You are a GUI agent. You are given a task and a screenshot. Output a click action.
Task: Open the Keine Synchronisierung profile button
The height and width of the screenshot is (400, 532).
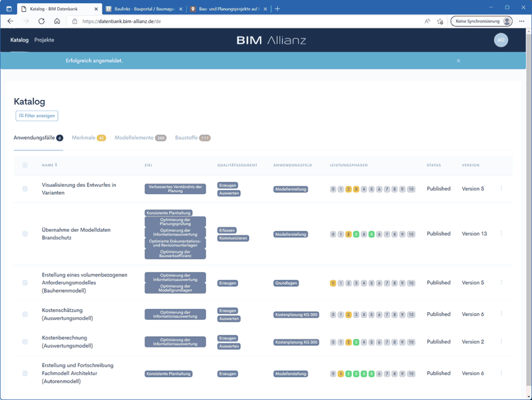coord(481,21)
